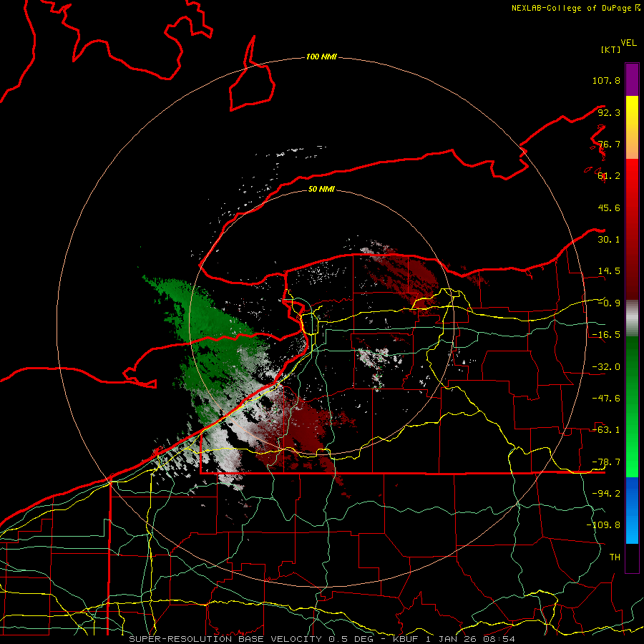The height and width of the screenshot is (644, 644).
Task: Click the 107.8 scale value
Action: [x=606, y=80]
